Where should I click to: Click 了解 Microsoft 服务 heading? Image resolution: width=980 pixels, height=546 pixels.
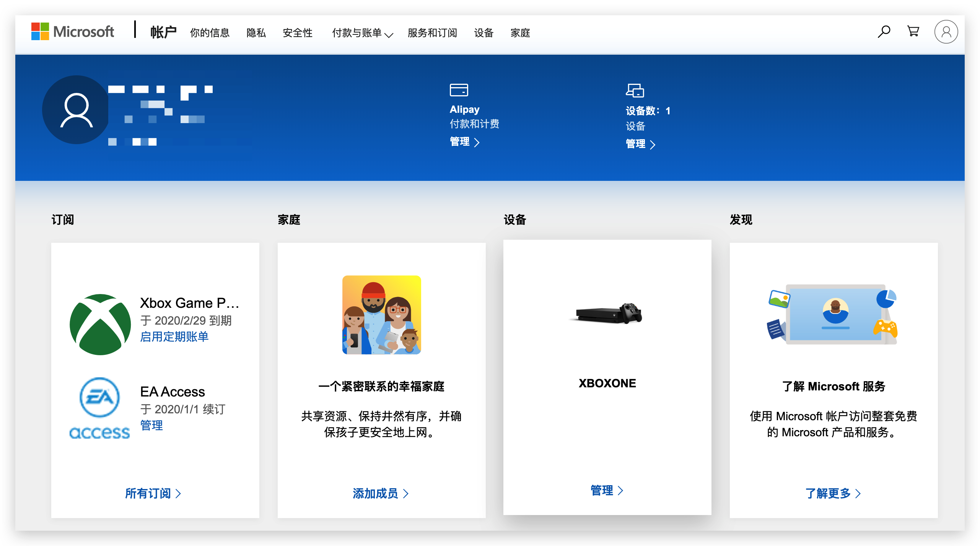tap(833, 387)
